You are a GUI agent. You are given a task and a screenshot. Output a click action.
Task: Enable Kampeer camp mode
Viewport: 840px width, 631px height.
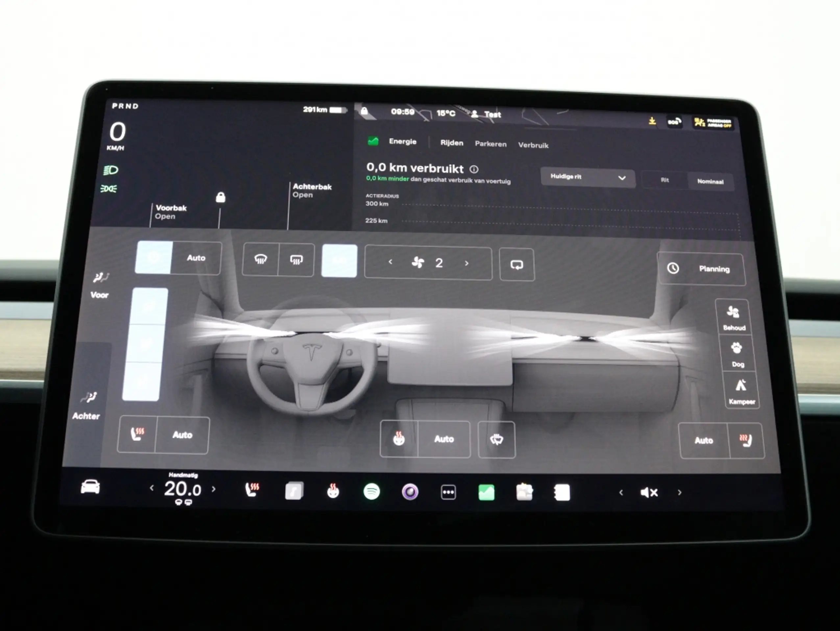741,391
